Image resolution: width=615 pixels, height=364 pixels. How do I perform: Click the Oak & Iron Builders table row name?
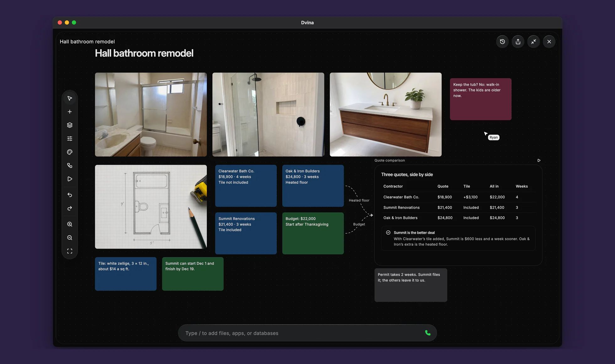coord(400,218)
